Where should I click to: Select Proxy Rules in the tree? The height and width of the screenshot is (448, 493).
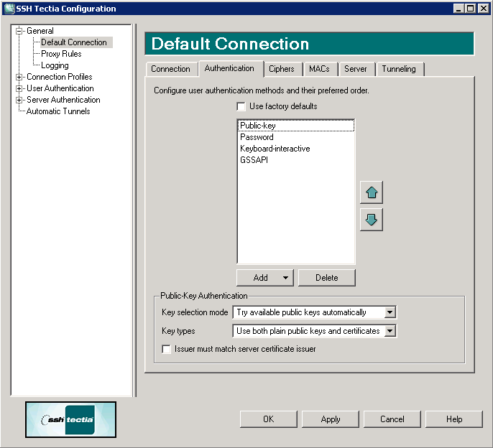point(61,54)
